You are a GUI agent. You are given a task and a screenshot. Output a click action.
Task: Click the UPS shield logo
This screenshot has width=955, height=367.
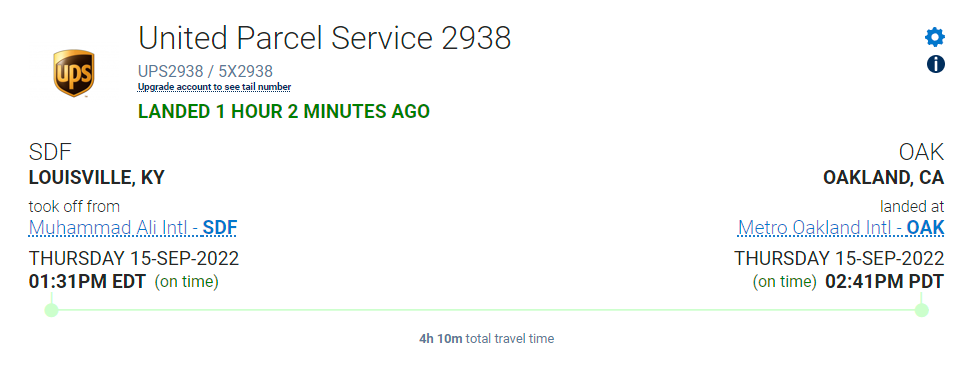click(x=74, y=73)
